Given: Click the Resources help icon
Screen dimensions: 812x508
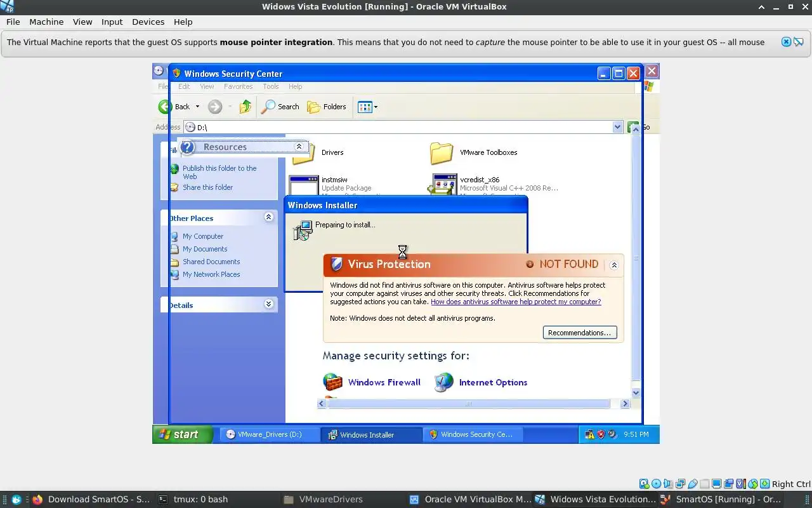Looking at the screenshot, I should tap(187, 147).
